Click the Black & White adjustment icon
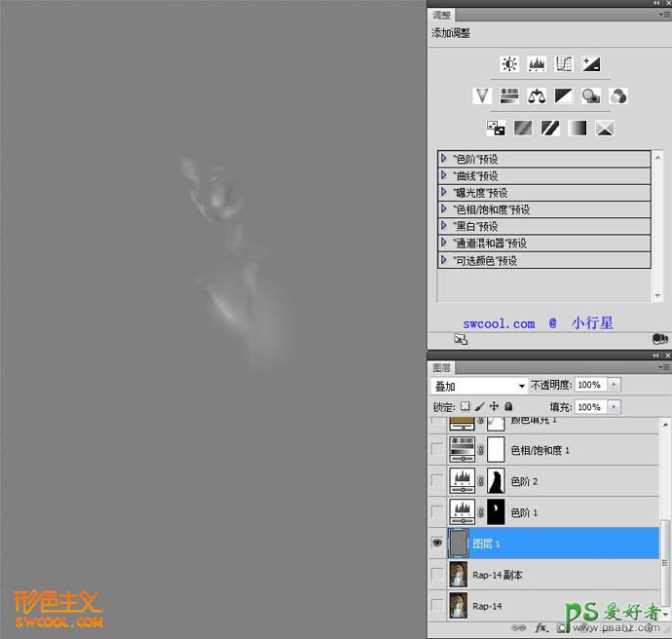This screenshot has width=672, height=639. point(564,95)
